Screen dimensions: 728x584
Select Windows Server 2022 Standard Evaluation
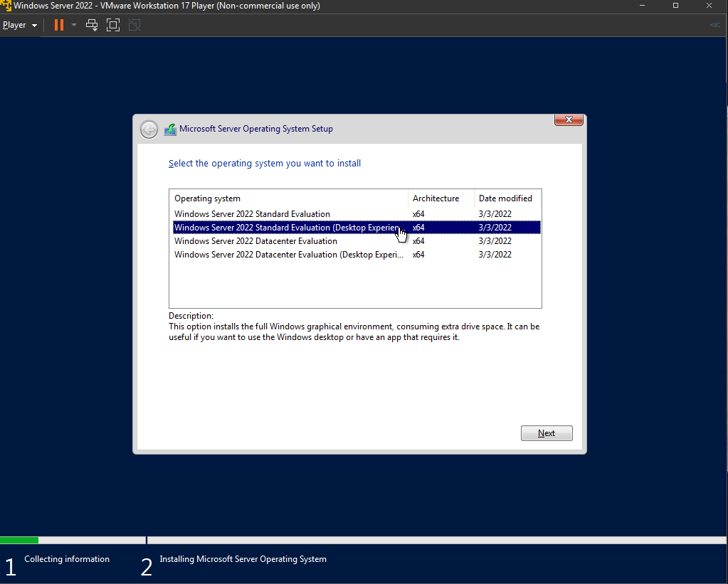point(357,214)
